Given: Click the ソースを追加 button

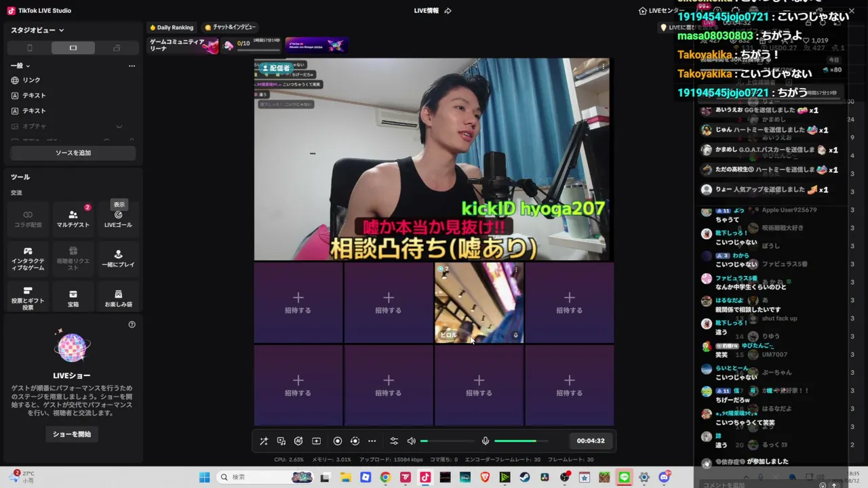Looking at the screenshot, I should coord(73,153).
